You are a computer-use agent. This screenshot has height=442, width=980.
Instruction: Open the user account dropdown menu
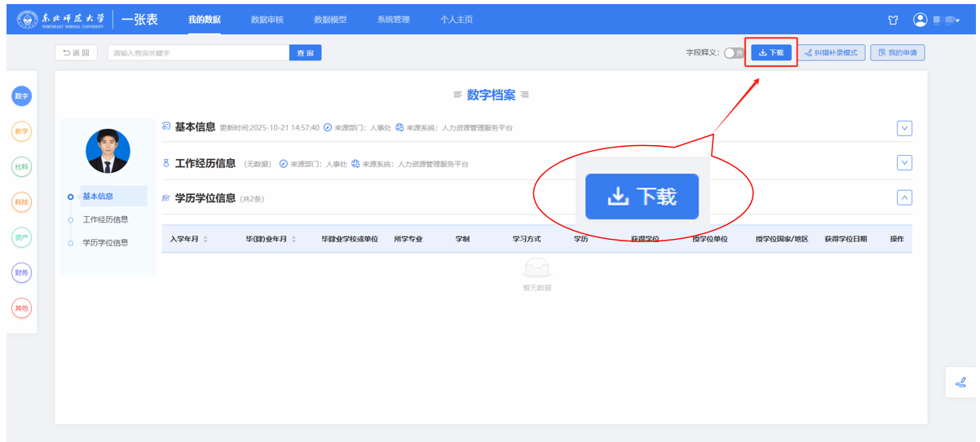[938, 20]
